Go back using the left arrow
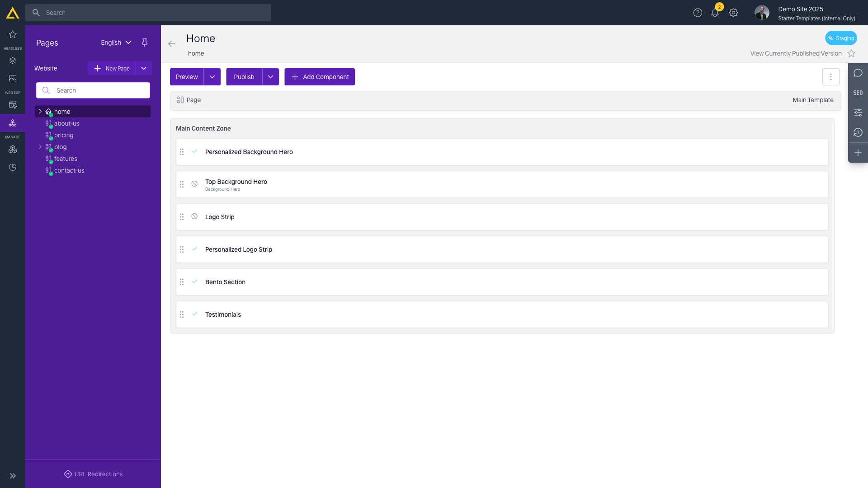868x488 pixels. [172, 44]
